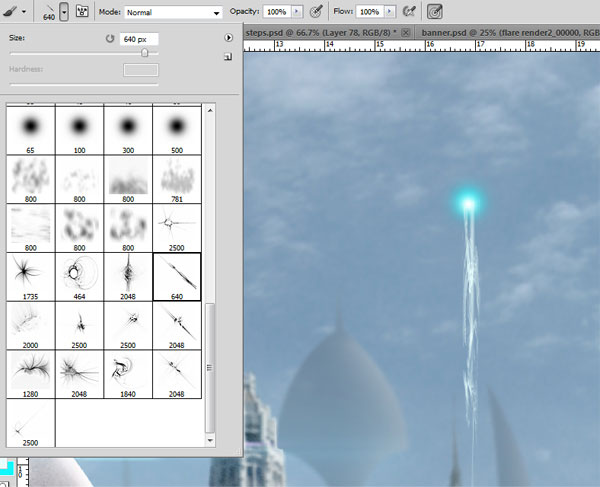Reset brush to original size icon
Viewport: 600px width, 487px height.
110,39
